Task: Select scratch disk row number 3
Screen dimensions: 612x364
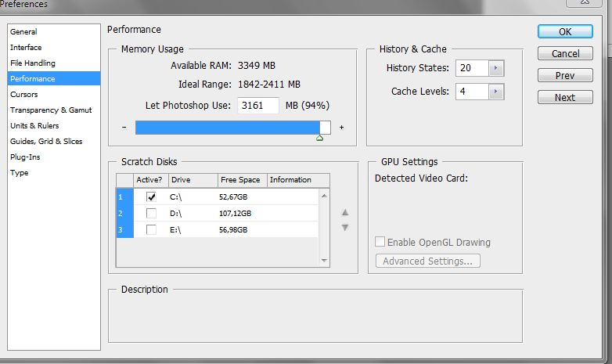Action: click(x=125, y=229)
